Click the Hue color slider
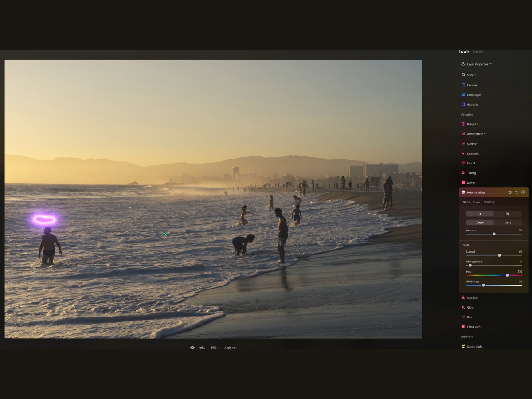 pos(494,275)
